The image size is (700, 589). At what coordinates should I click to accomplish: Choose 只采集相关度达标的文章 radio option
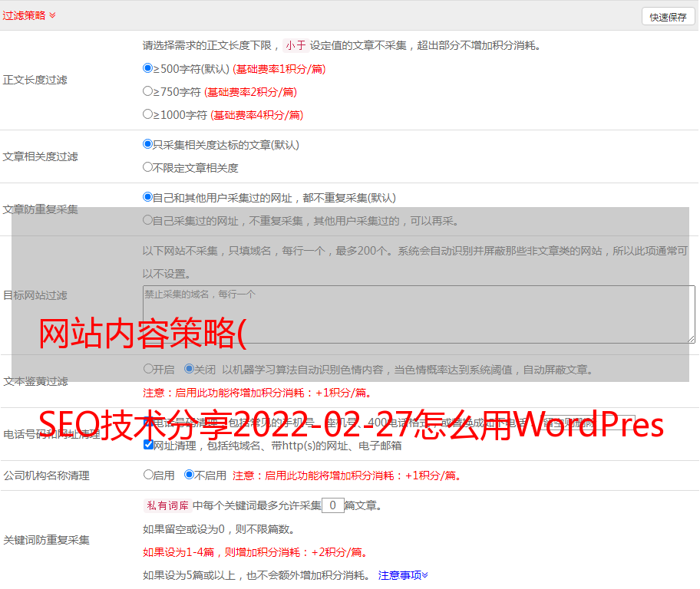148,144
